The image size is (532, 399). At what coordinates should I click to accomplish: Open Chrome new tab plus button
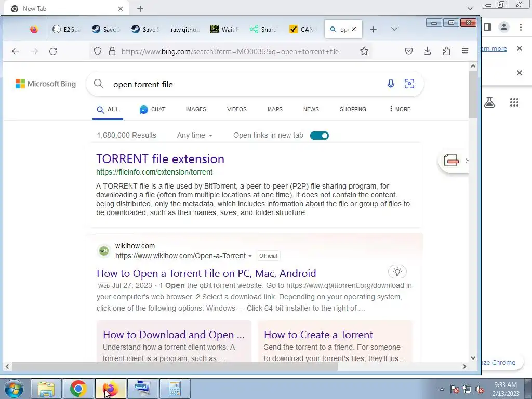coord(140,9)
